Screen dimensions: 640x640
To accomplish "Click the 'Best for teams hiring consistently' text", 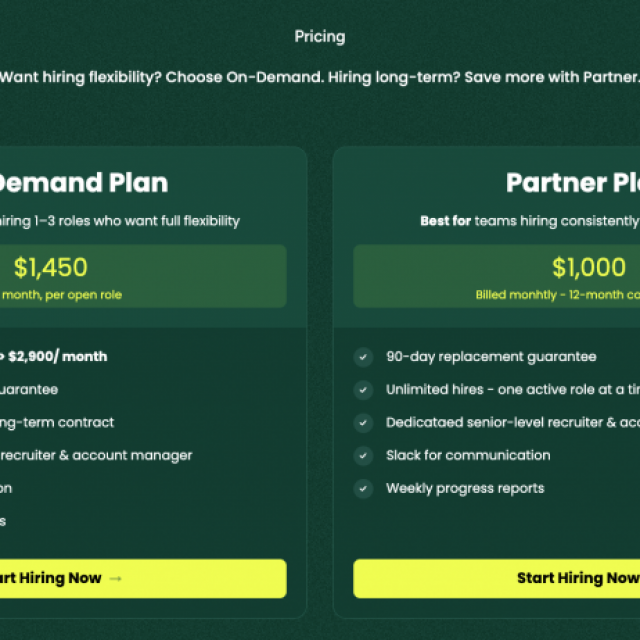I will click(530, 221).
